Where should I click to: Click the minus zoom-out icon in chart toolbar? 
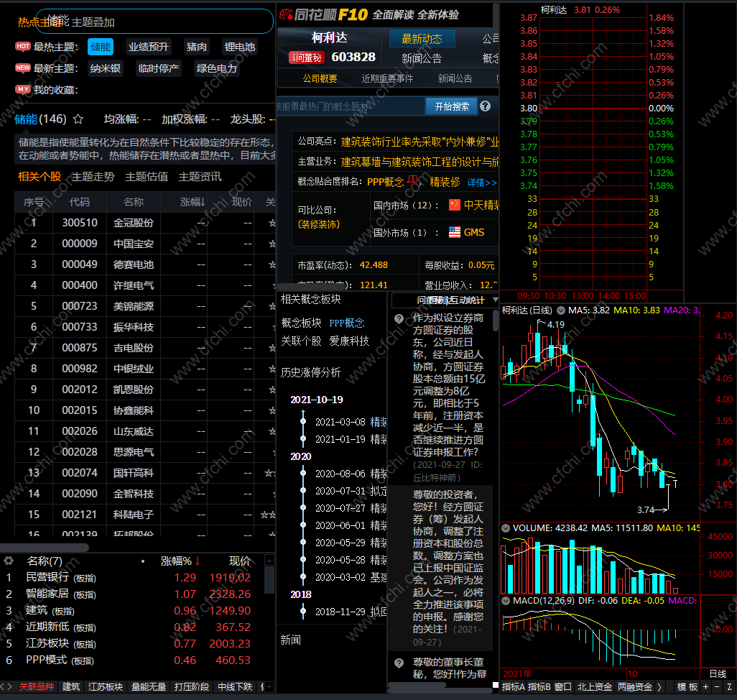point(717,687)
